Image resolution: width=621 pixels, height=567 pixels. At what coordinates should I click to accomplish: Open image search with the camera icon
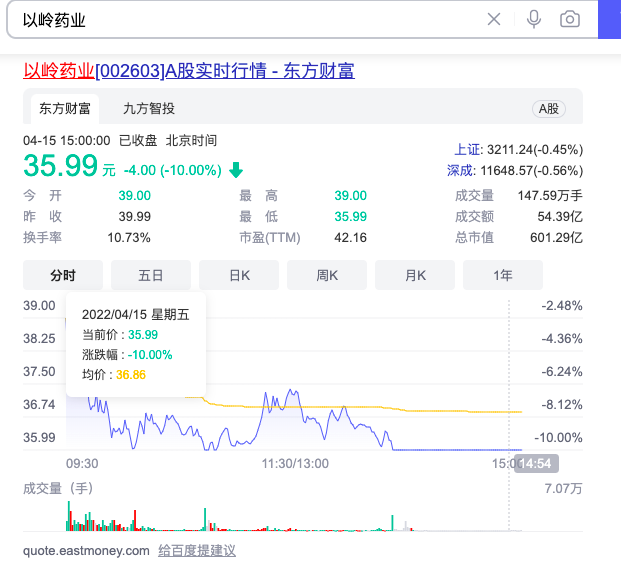(570, 19)
